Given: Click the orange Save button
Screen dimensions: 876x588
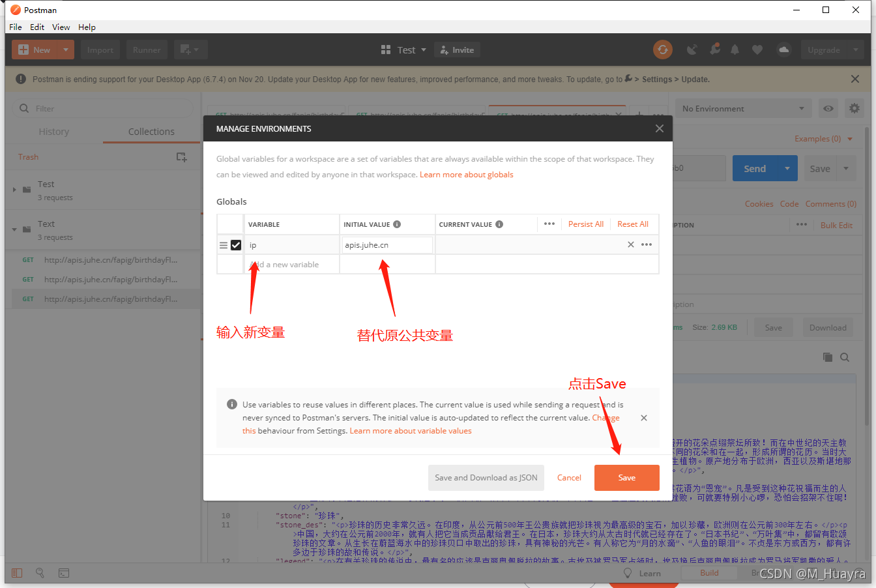Looking at the screenshot, I should coord(626,478).
